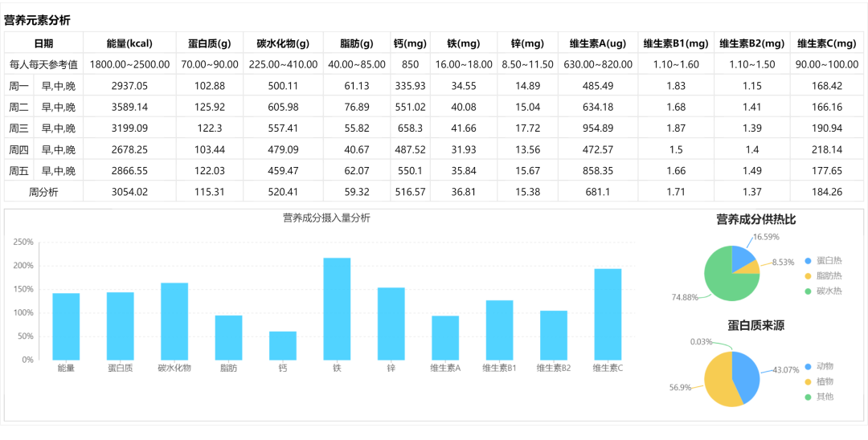Click the weekly vitamin C average 184.26
Viewport: 868px width, 440px height.
pos(826,192)
